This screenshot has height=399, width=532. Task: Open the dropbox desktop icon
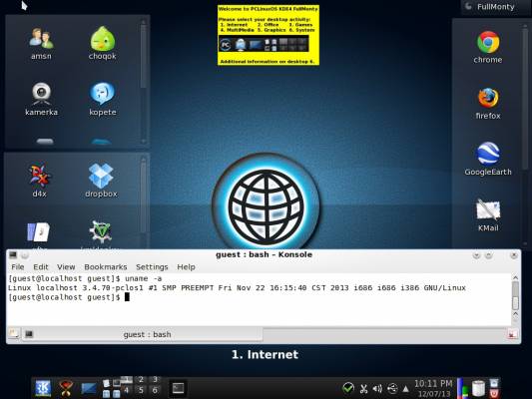pyautogui.click(x=101, y=181)
